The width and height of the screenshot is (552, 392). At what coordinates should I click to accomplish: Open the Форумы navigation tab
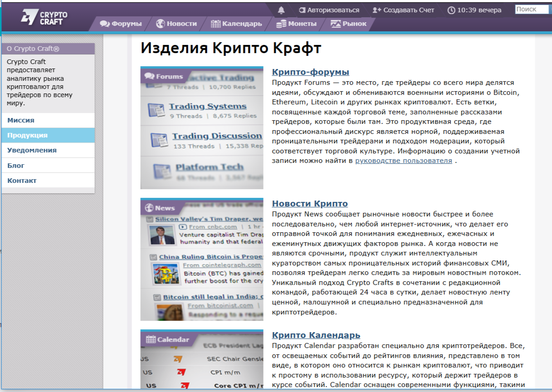(121, 24)
